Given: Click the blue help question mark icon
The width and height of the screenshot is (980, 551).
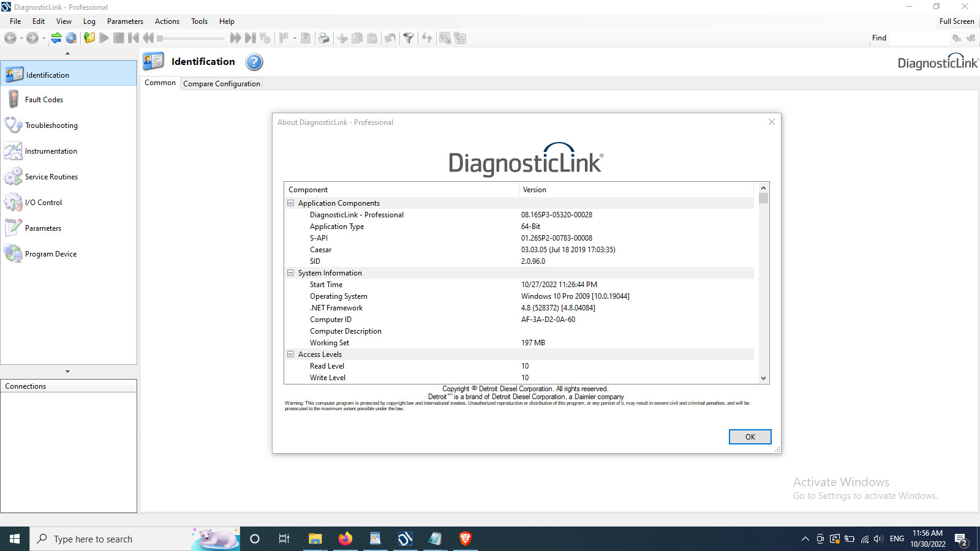Looking at the screenshot, I should click(x=254, y=62).
